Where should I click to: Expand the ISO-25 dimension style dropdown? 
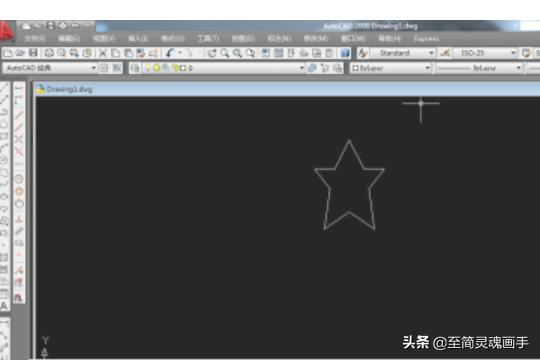click(x=513, y=53)
